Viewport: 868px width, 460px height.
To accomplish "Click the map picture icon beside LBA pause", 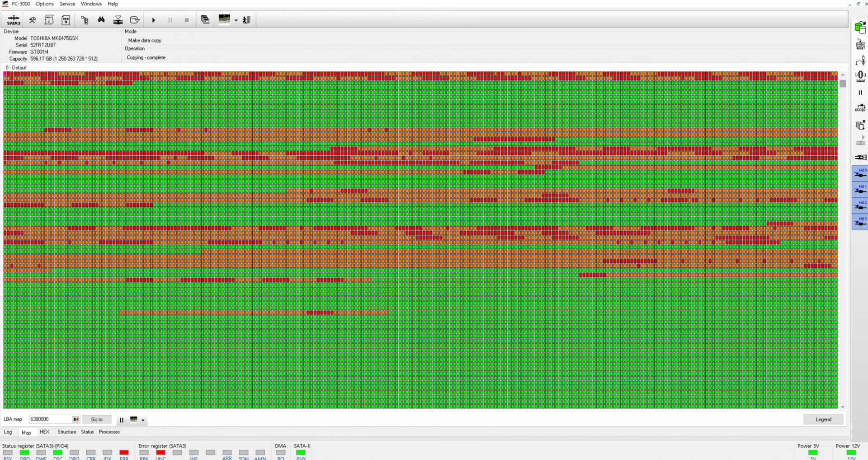I will click(x=134, y=419).
